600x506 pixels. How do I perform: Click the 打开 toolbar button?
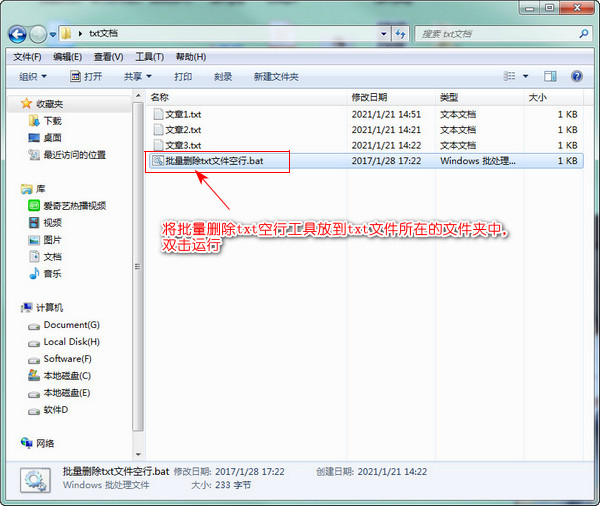point(86,77)
